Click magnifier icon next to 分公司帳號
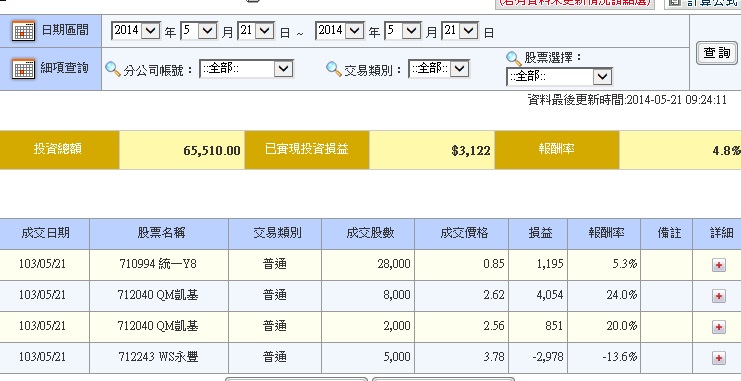Viewport: 741px width, 381px height. (x=112, y=69)
